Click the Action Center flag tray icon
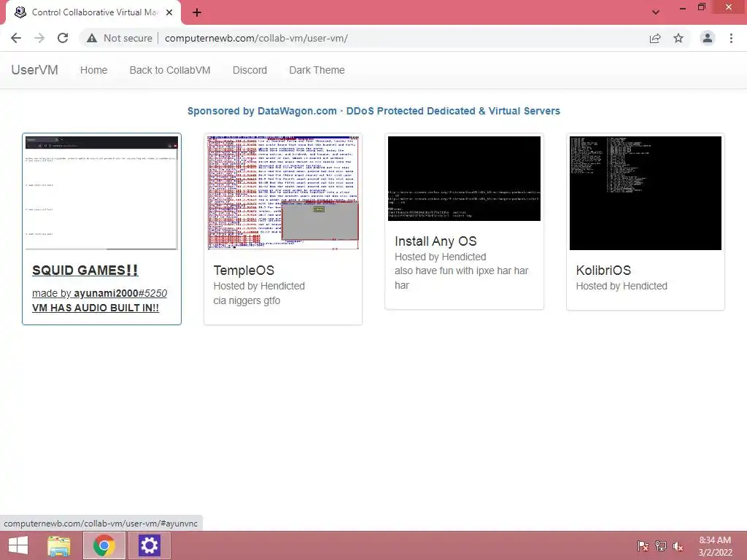This screenshot has height=560, width=747. click(x=643, y=546)
